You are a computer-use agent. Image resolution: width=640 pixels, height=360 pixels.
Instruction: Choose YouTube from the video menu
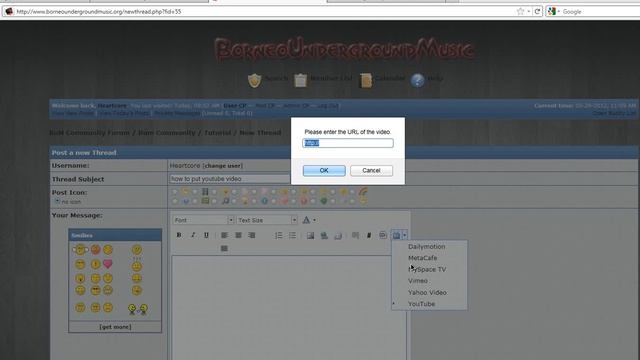click(x=421, y=304)
